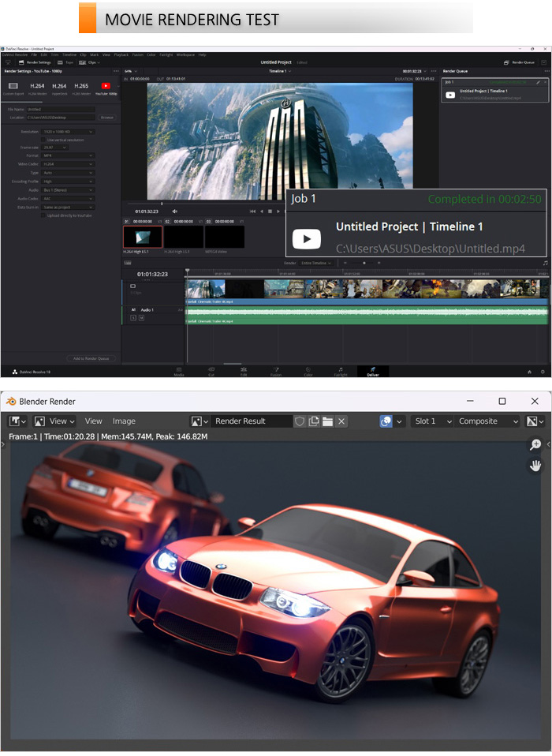Image resolution: width=552 pixels, height=756 pixels.
Task: Select the YouTube 1080p render preset
Action: click(106, 88)
